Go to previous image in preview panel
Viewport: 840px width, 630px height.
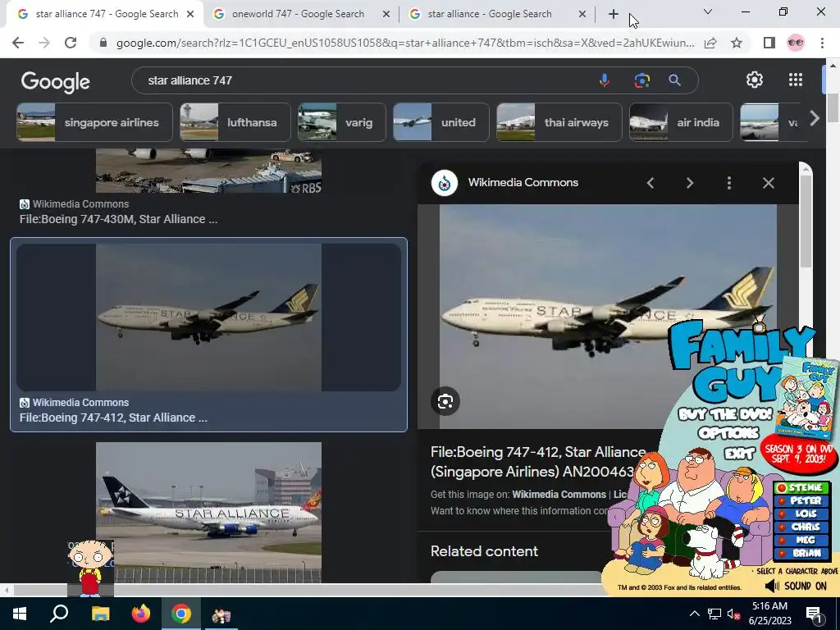pos(651,183)
